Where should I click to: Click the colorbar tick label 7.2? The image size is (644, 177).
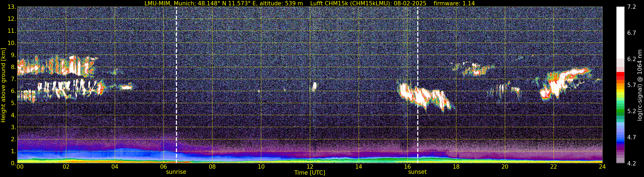[x=632, y=7]
